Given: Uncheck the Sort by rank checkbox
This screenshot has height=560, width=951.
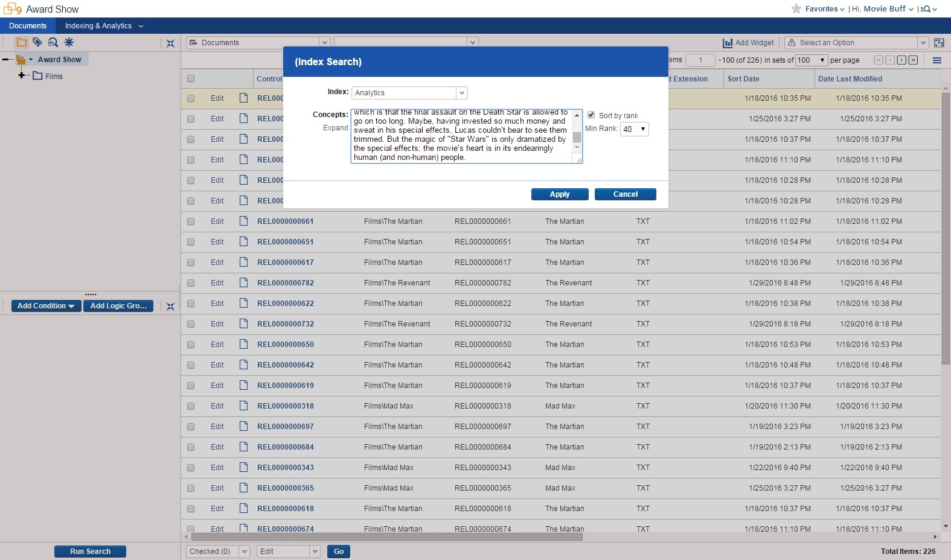Looking at the screenshot, I should tap(591, 115).
